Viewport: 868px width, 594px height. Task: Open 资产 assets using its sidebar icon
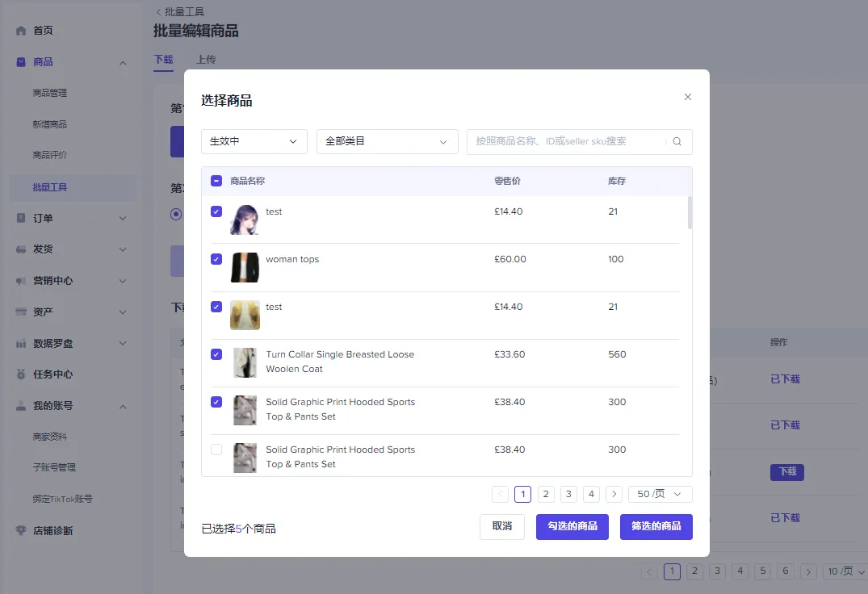[x=20, y=312]
